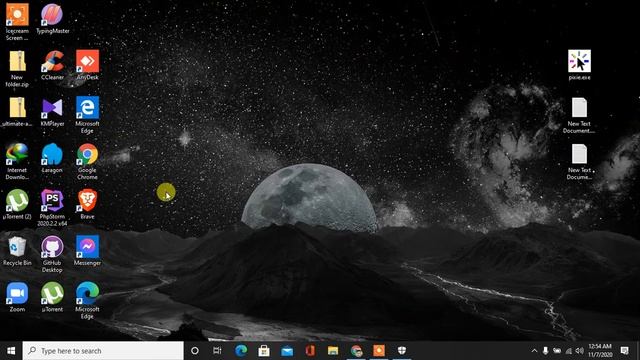The width and height of the screenshot is (640, 360).
Task: Select the Zoom desktop shortcut
Action: pos(17,298)
